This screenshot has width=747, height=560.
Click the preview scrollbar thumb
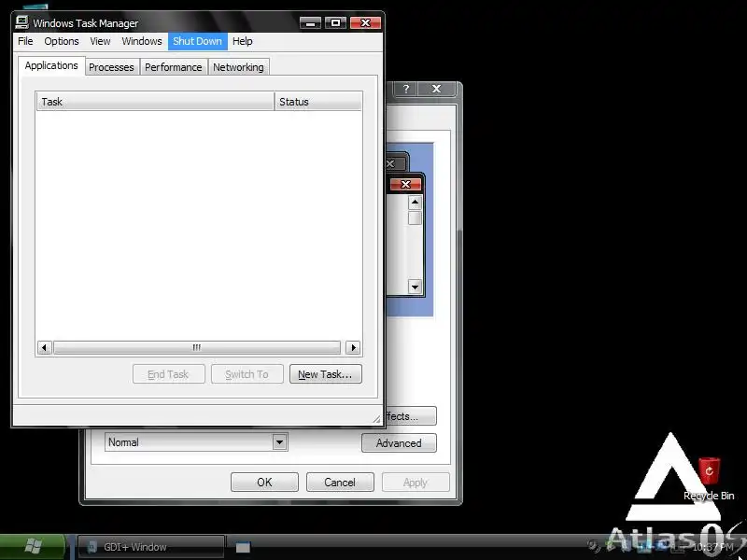(415, 218)
